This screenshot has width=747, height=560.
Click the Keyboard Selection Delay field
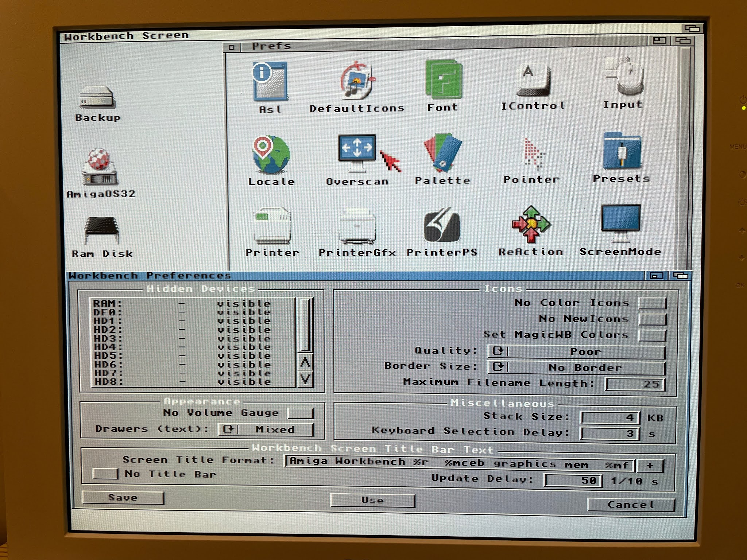[x=610, y=434]
